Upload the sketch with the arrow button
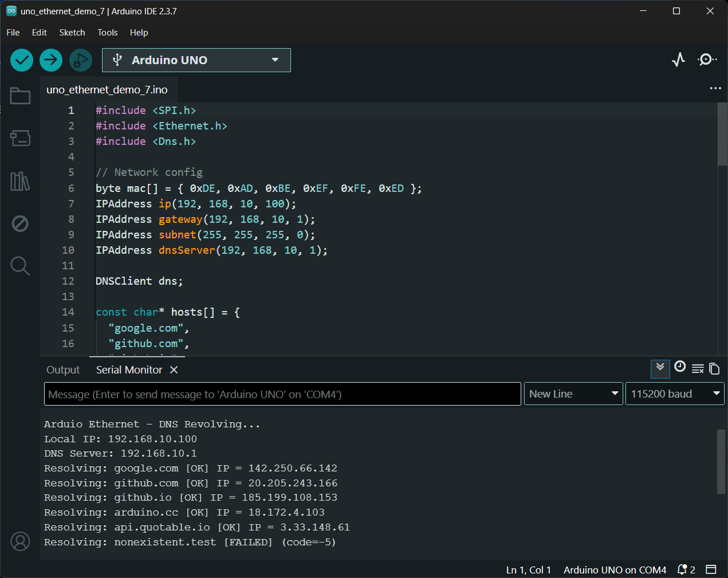Viewport: 728px width, 578px height. coord(51,60)
